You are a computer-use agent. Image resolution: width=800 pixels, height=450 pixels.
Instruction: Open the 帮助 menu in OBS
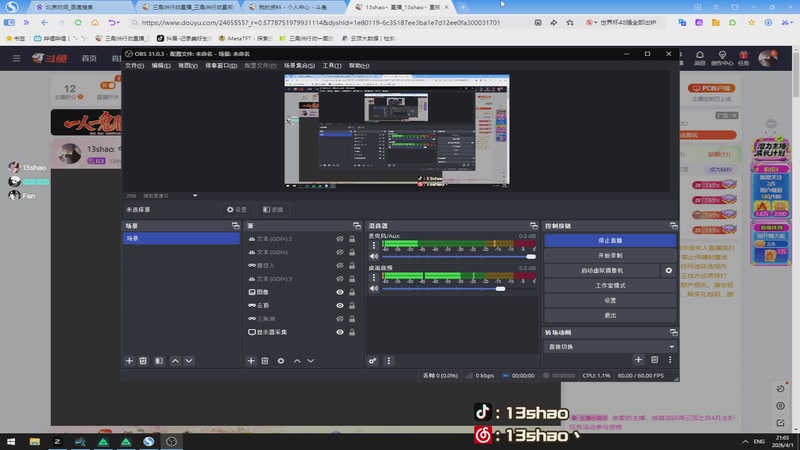point(359,65)
